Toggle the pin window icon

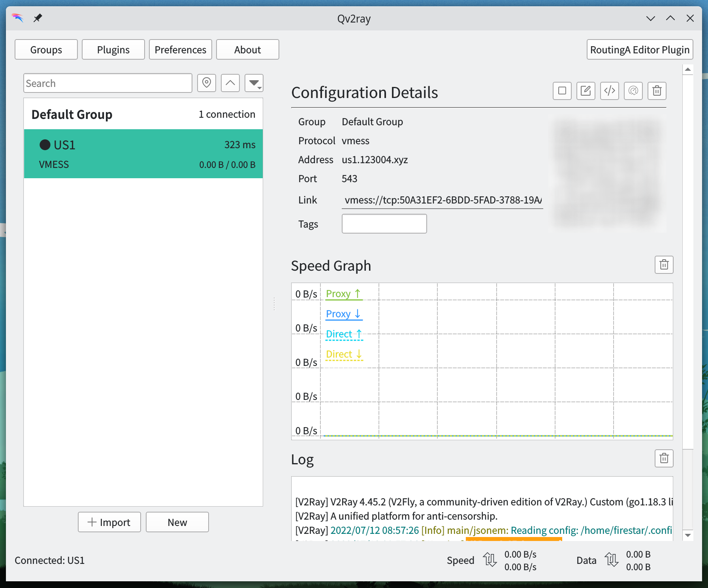coord(38,18)
